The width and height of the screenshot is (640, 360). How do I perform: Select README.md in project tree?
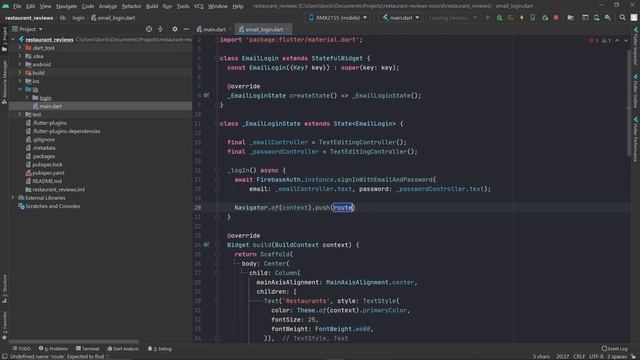tap(100, 181)
